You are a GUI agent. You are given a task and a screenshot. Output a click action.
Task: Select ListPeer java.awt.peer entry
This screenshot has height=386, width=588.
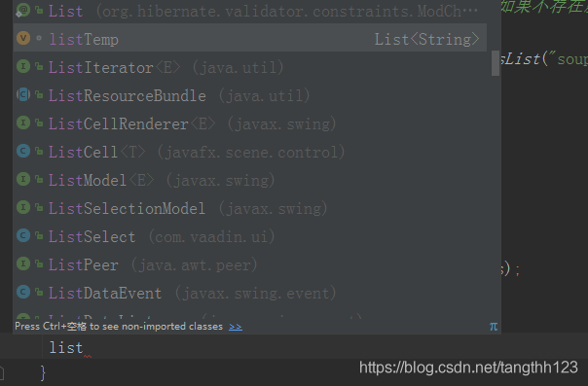[x=250, y=264]
